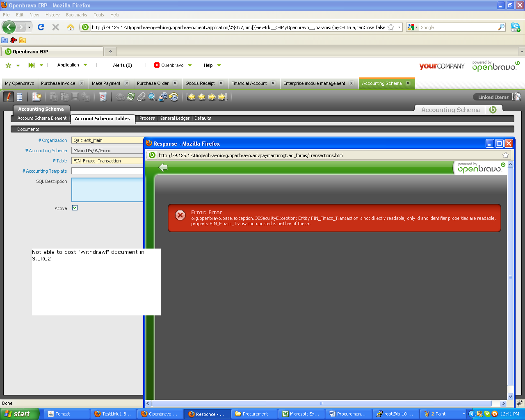Click the Accounting Template input field

(107, 171)
